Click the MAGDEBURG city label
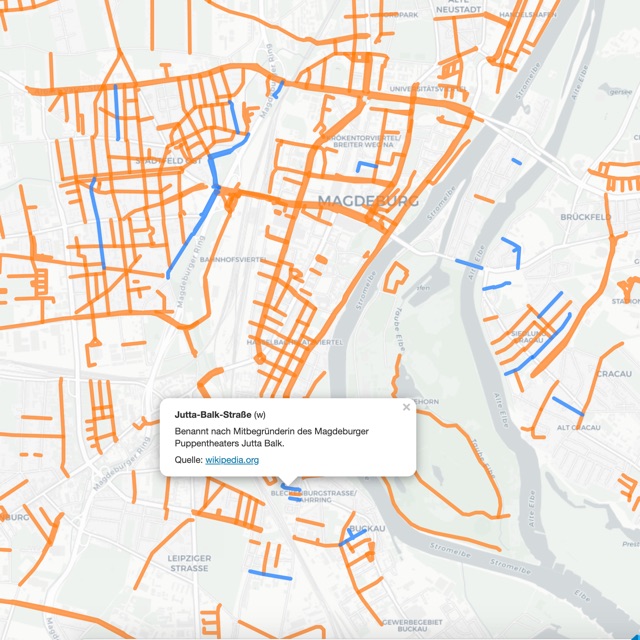Screen dimensions: 640x640 [x=368, y=201]
